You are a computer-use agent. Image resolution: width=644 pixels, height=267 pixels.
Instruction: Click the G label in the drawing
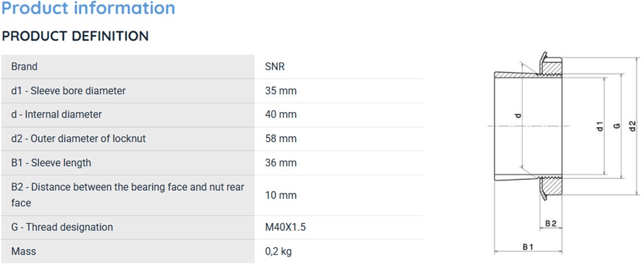(x=616, y=126)
